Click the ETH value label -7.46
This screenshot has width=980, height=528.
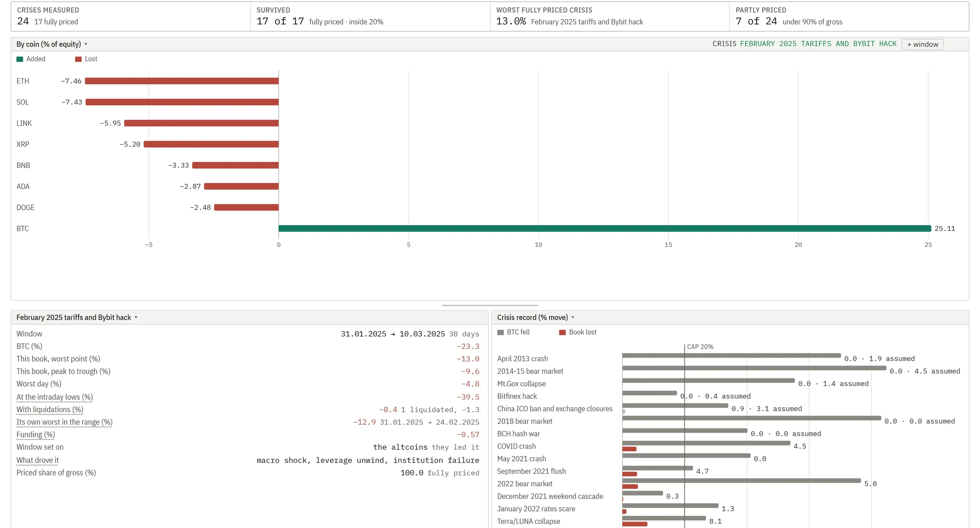[x=71, y=81]
